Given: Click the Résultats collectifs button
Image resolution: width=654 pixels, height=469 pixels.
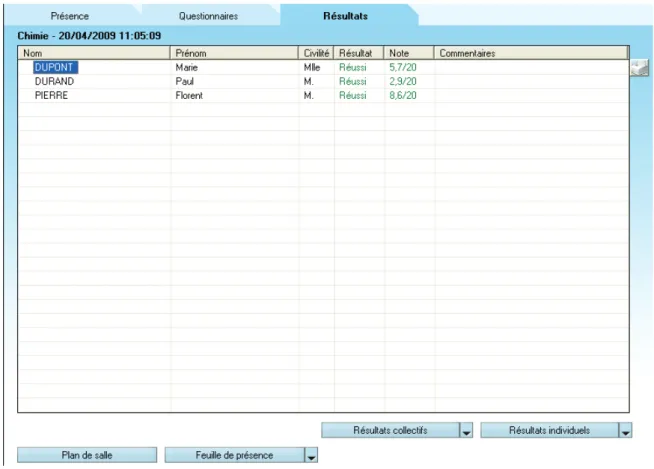Looking at the screenshot, I should point(390,430).
